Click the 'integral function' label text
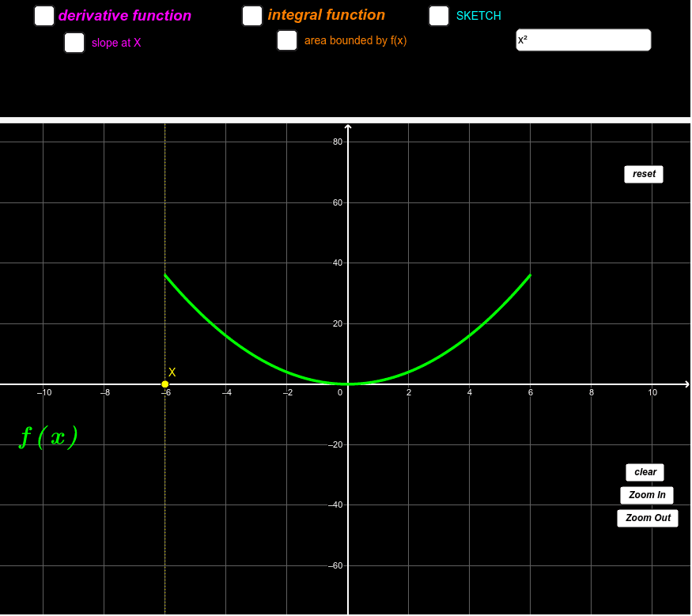692x616 pixels. click(x=326, y=15)
